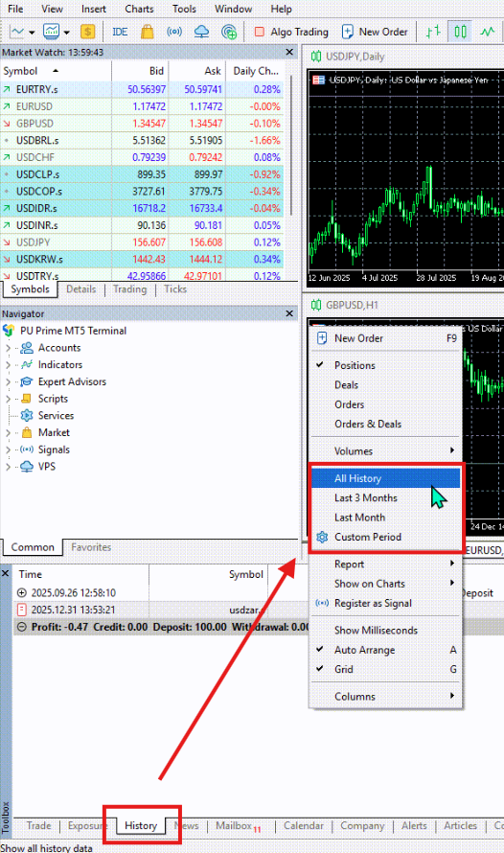Expand VPS node in Navigator
This screenshot has height=853, width=504.
8,467
